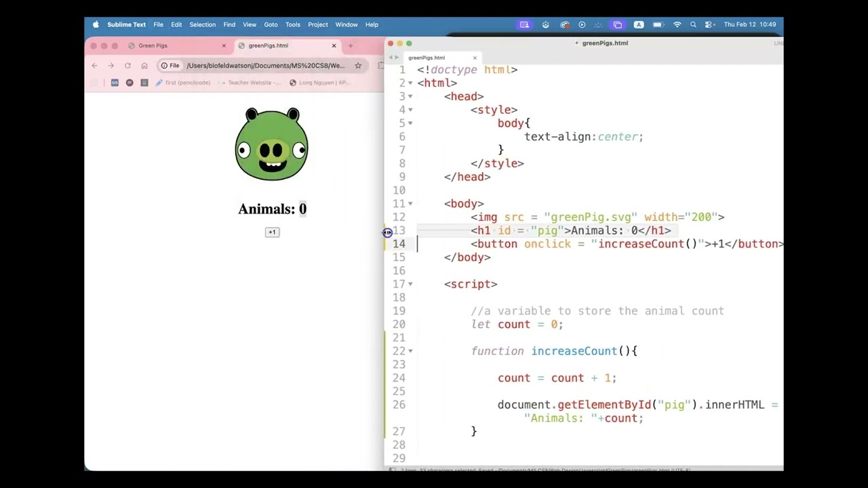Close the greenPigs.html browser tab
The width and height of the screenshot is (868, 488).
(334, 45)
